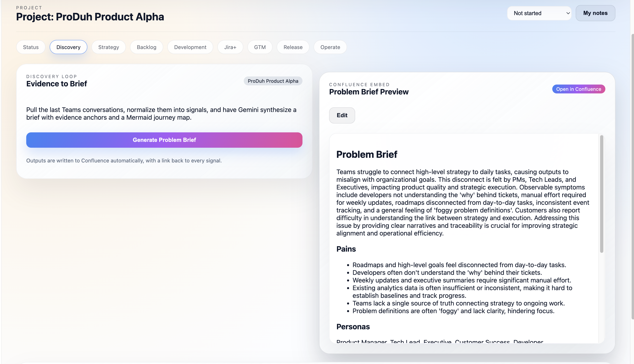
Task: Click Open in Confluence link
Action: (578, 89)
